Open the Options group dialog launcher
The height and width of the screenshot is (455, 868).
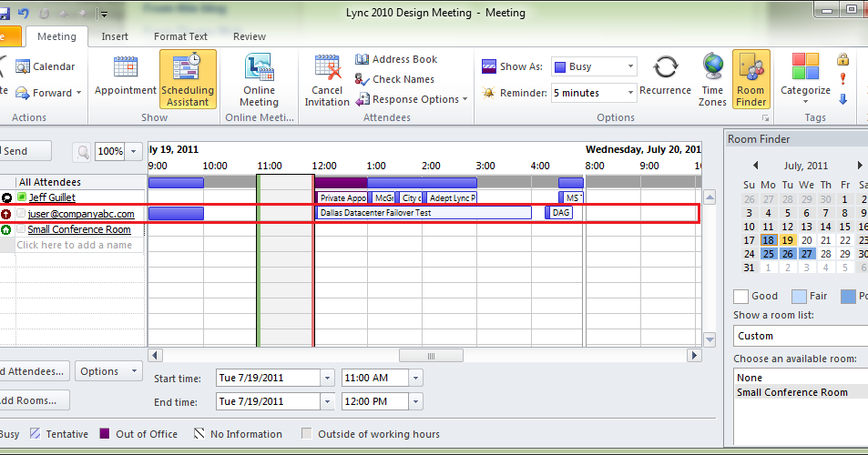[x=766, y=117]
